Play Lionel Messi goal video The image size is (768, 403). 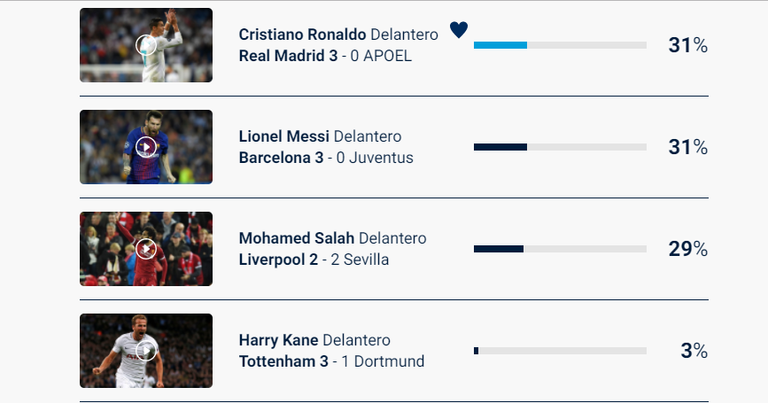[146, 147]
